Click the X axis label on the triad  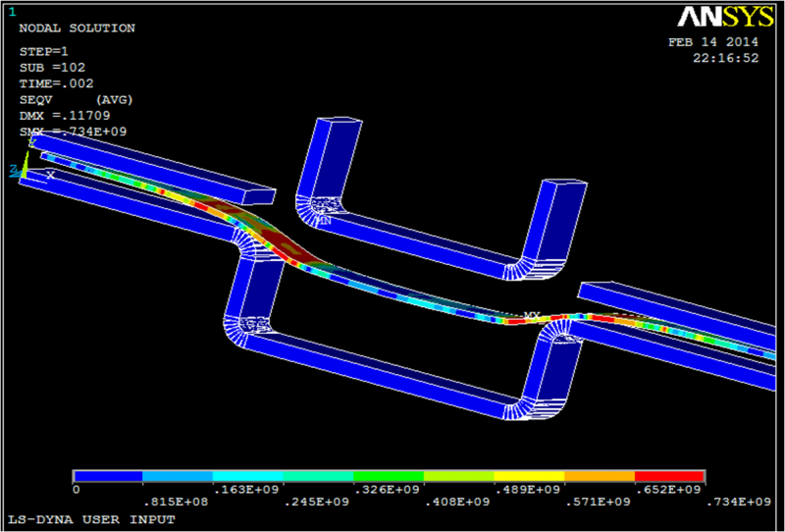[x=50, y=176]
